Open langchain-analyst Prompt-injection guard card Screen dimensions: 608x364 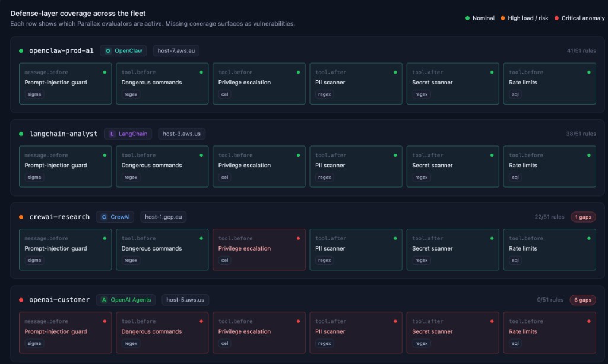[65, 166]
